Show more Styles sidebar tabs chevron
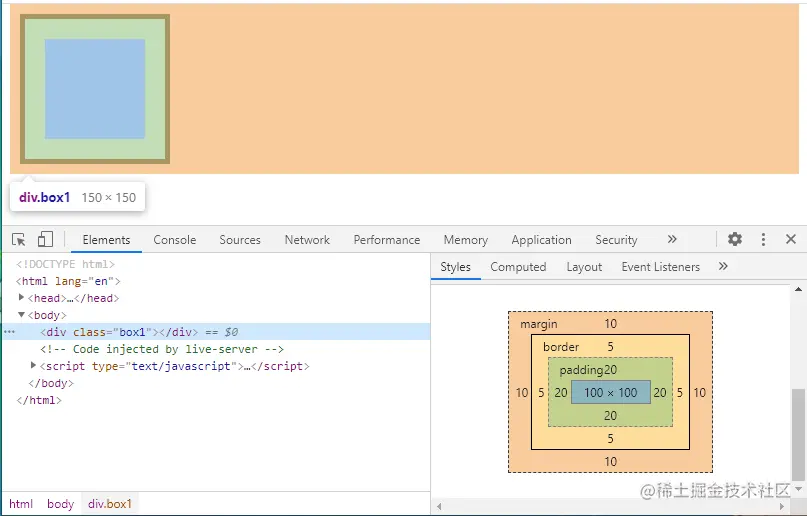807x516 pixels. click(x=723, y=266)
